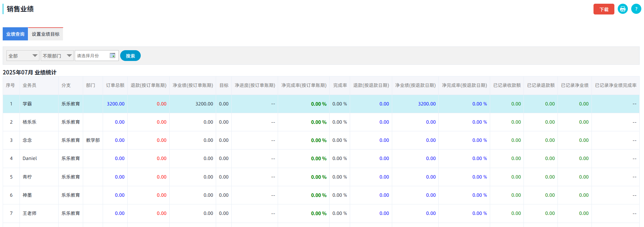Select the salesperson name Daniel
The height and width of the screenshot is (227, 644).
coord(30,158)
